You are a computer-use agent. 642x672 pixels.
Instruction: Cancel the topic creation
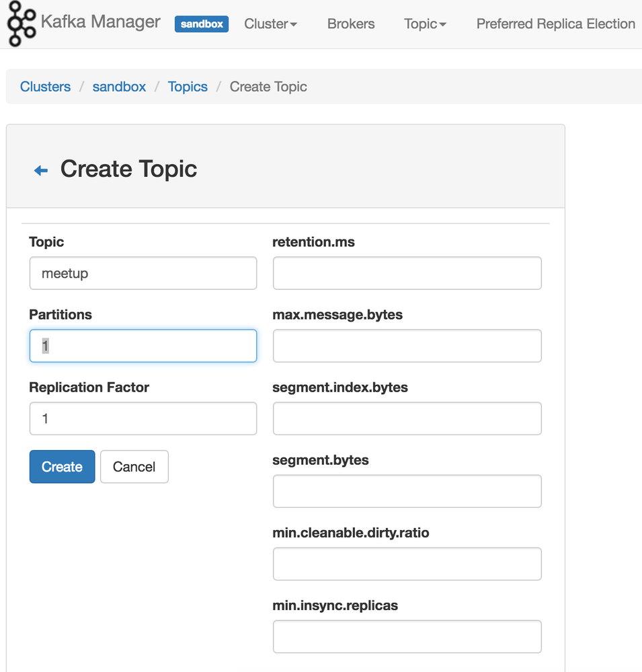coord(134,467)
